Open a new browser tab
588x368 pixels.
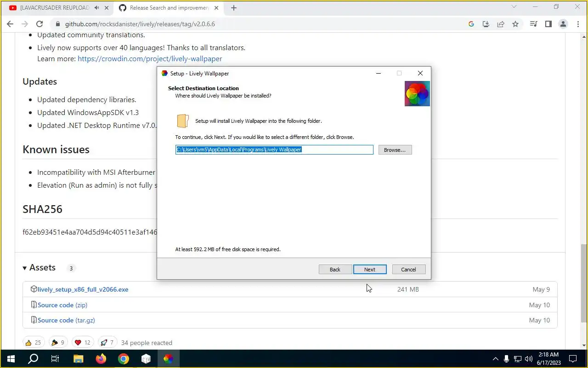(x=234, y=8)
